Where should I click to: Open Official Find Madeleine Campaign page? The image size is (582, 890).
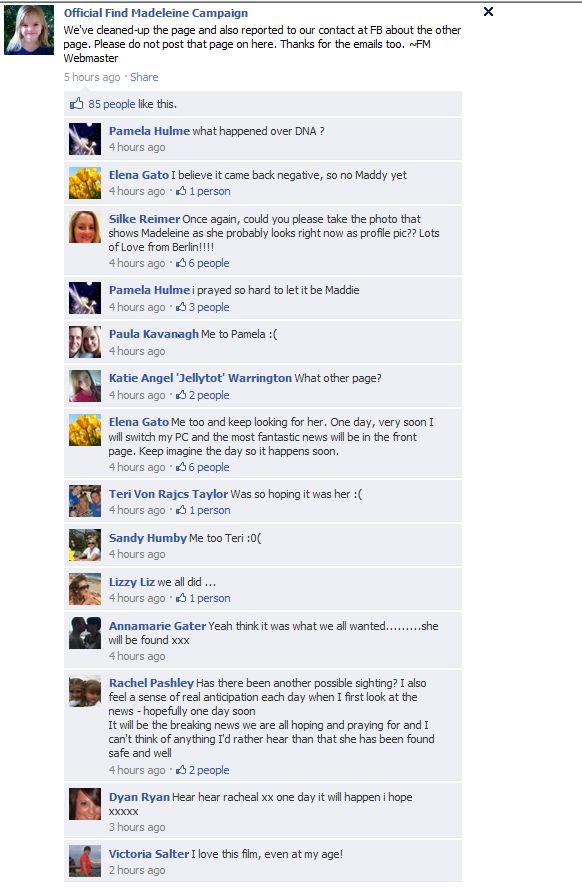click(156, 13)
